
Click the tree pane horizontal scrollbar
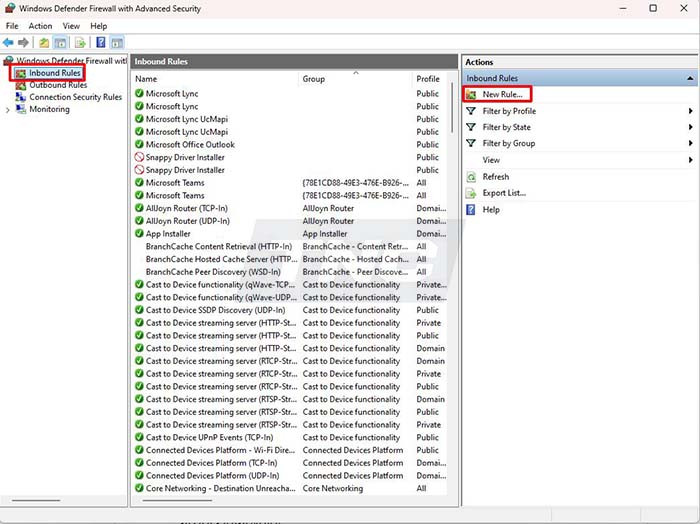[x=36, y=500]
